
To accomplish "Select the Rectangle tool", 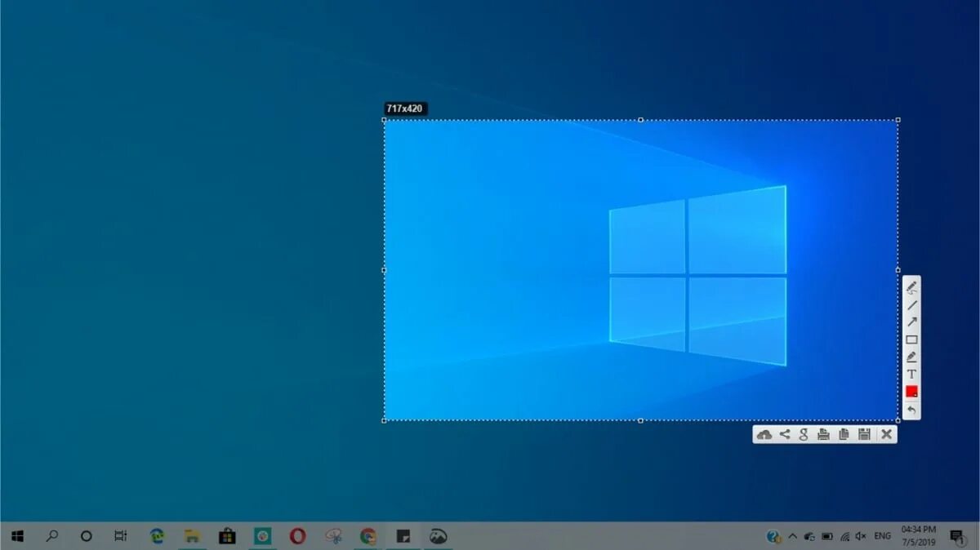I will pos(911,339).
